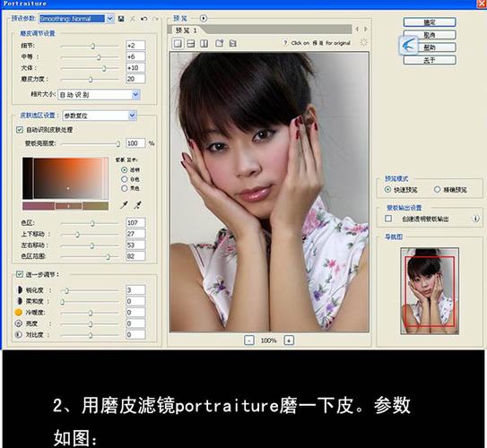Click the 色区范围 value field showing 82
This screenshot has width=487, height=448.
click(x=135, y=256)
